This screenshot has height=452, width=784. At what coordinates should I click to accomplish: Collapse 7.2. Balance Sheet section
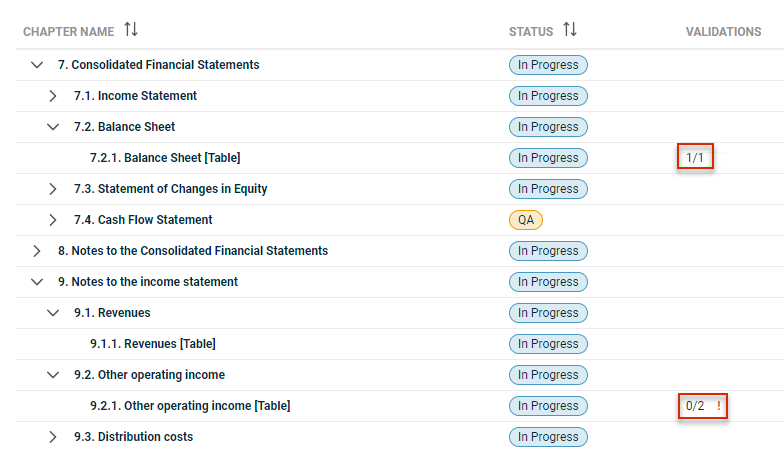(53, 126)
